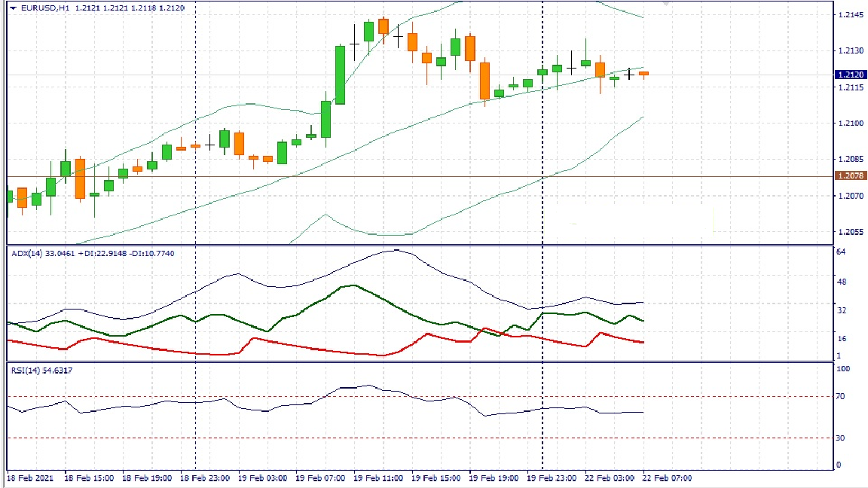This screenshot has width=868, height=488.
Task: Click the 22 Feb 07:00 time axis label
Action: click(667, 478)
